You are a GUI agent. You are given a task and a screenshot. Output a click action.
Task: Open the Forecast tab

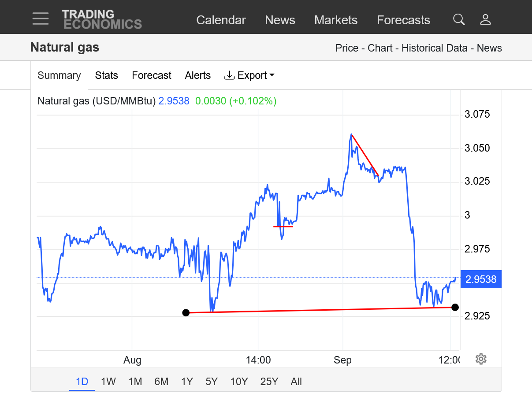coord(152,75)
